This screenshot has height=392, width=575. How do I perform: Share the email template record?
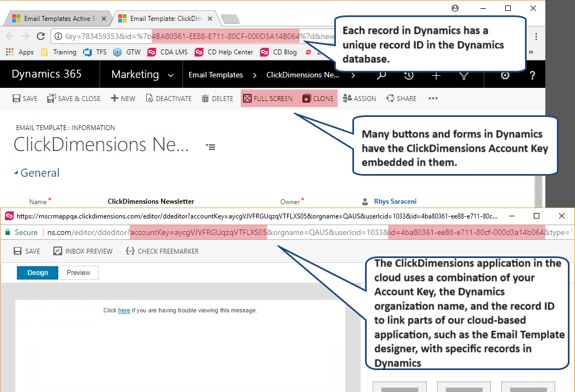(401, 99)
